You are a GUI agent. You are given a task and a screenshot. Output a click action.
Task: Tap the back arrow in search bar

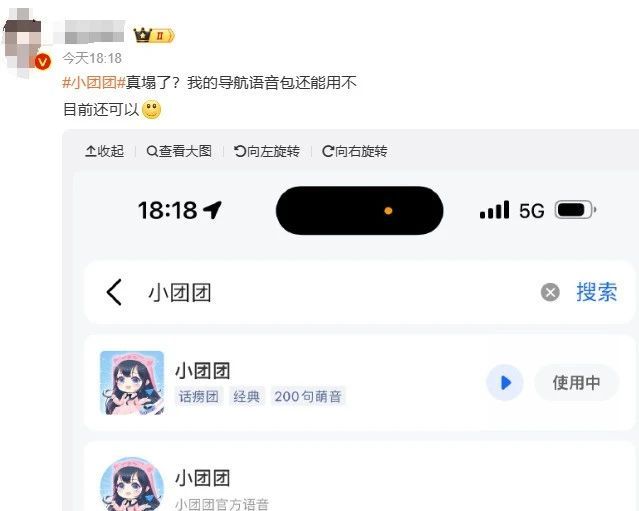click(x=114, y=292)
